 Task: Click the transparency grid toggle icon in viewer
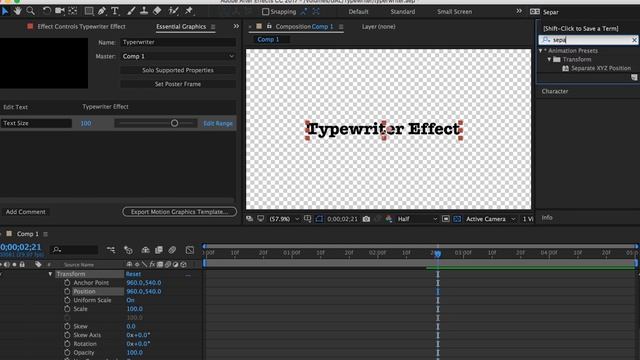(x=457, y=219)
